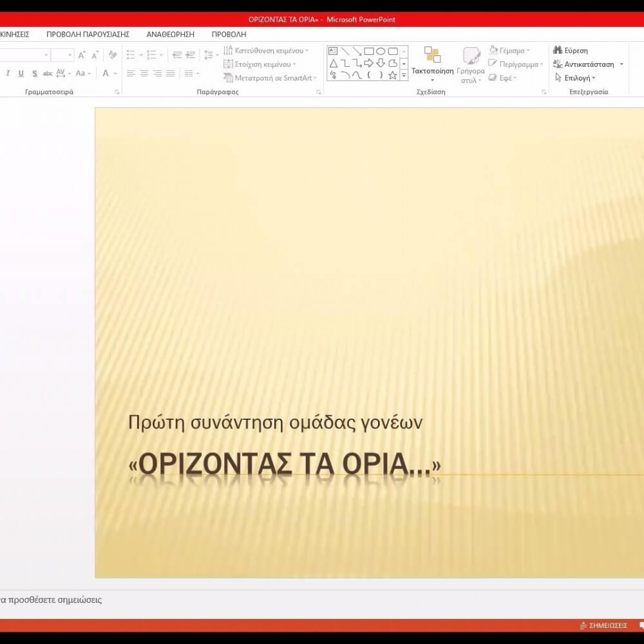This screenshot has width=644, height=644.
Task: Select the oval shape in gallery
Action: tap(381, 51)
